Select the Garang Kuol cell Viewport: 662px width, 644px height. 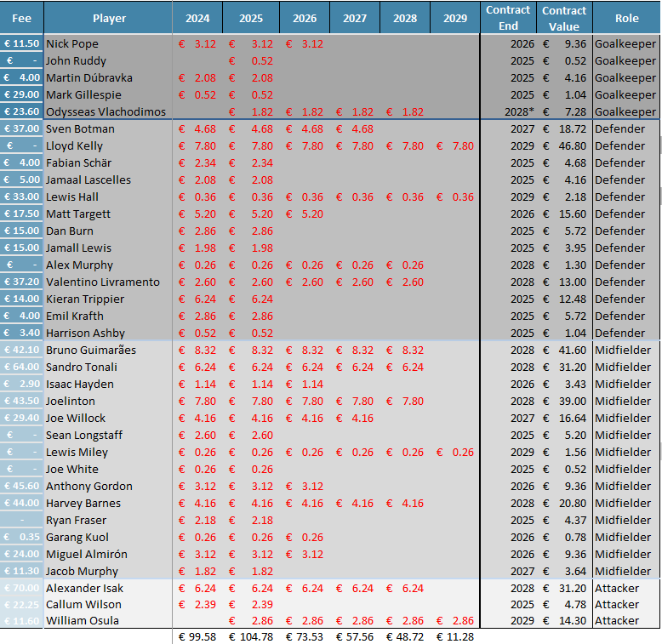(108, 537)
